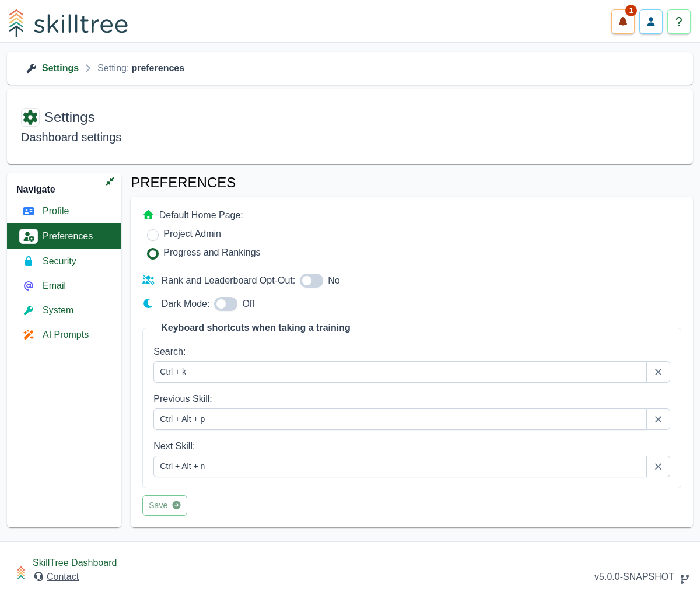Click the crossed users Opt-Out icon

click(148, 280)
